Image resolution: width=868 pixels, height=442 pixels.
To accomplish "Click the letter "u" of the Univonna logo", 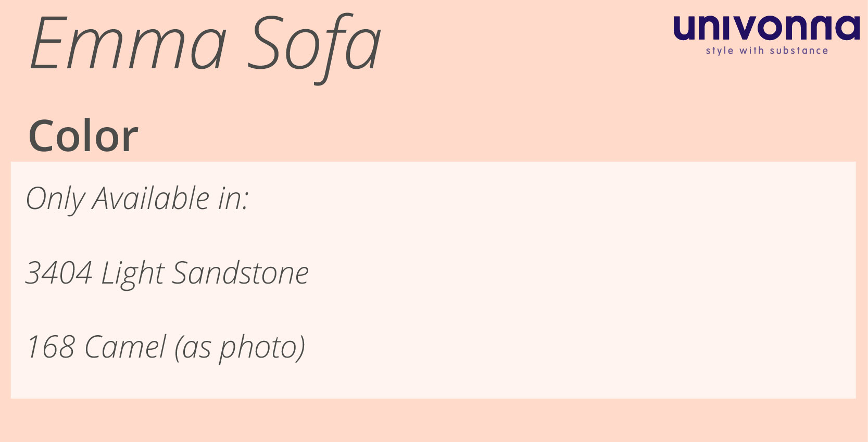I will point(685,29).
